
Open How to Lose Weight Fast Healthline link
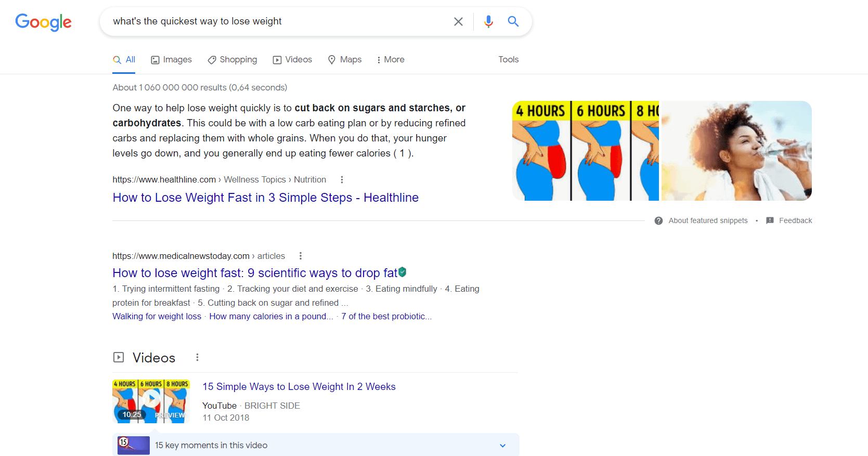(x=265, y=198)
